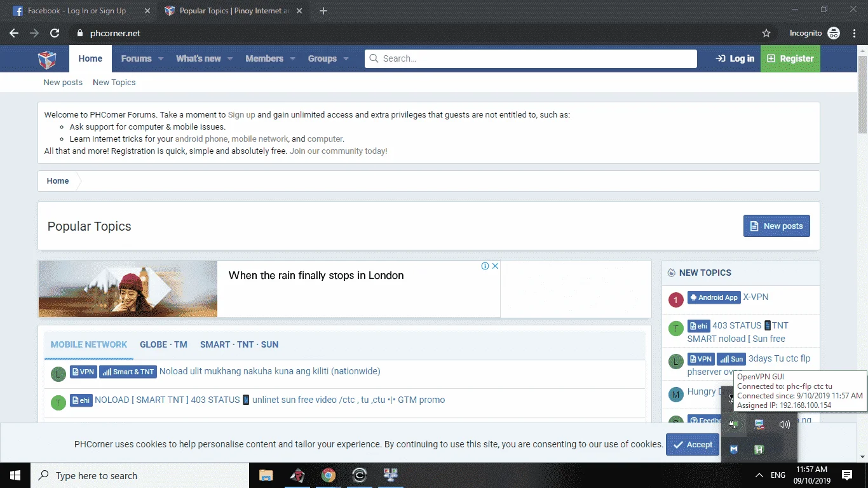Click the green H tray icon
868x488 pixels.
759,449
